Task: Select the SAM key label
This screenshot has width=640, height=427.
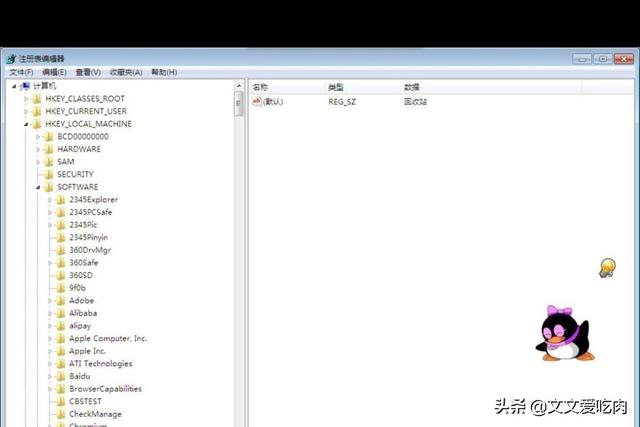Action: click(66, 162)
